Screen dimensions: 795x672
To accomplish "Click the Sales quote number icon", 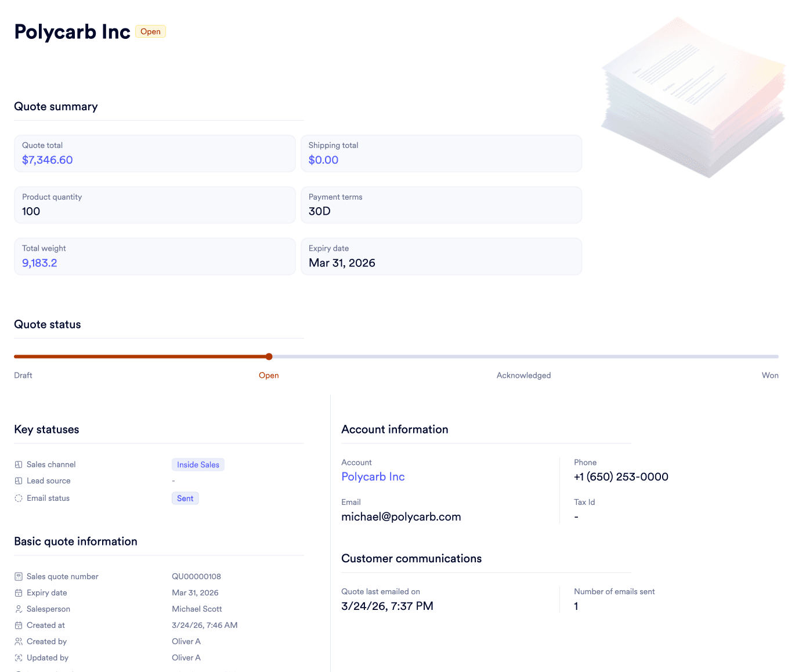I will [x=18, y=576].
